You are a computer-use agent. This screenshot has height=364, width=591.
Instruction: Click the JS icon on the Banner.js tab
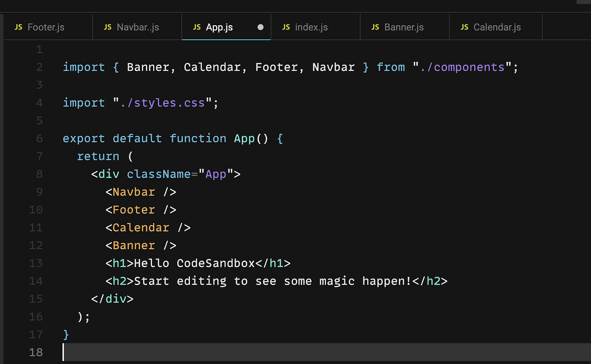click(375, 27)
